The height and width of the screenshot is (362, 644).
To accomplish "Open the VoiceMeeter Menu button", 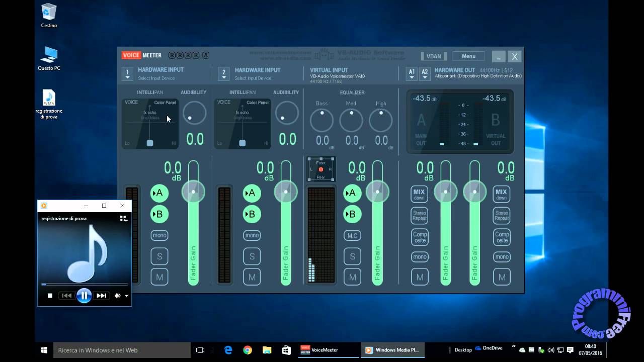I will point(468,56).
